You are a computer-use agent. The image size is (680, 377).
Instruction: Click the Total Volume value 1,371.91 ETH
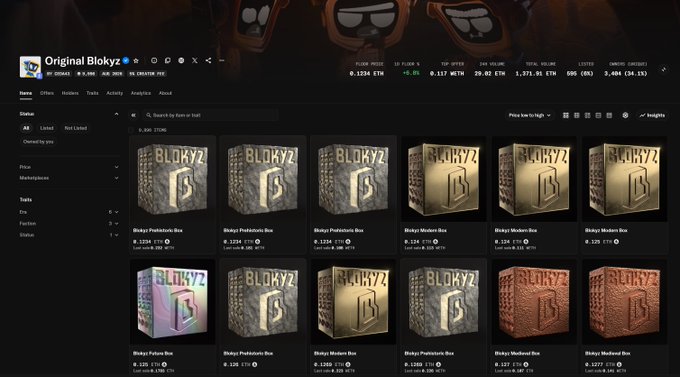pyautogui.click(x=536, y=74)
